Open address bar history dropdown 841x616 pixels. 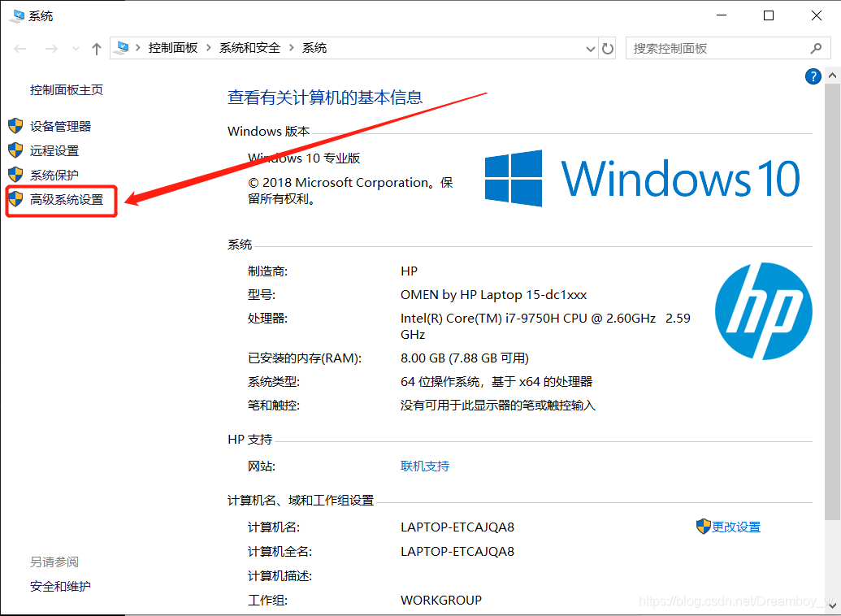pyautogui.click(x=591, y=49)
